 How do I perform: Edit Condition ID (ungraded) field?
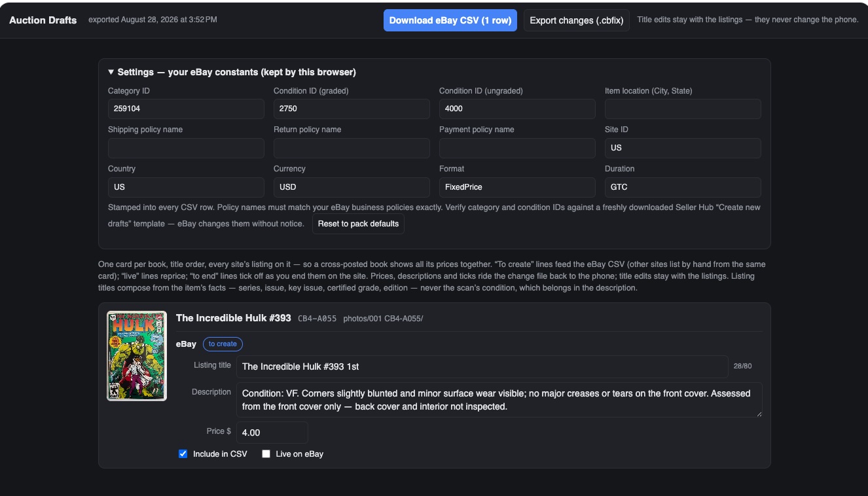[x=517, y=109]
